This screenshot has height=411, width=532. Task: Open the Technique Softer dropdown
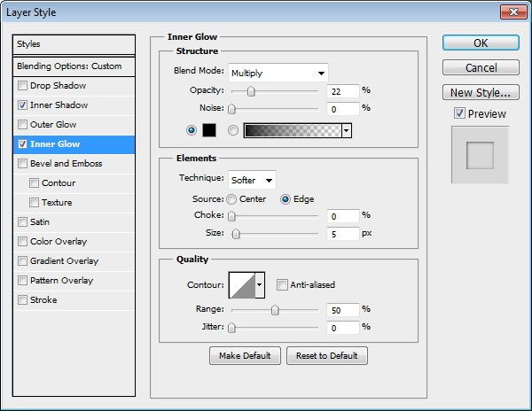(252, 181)
